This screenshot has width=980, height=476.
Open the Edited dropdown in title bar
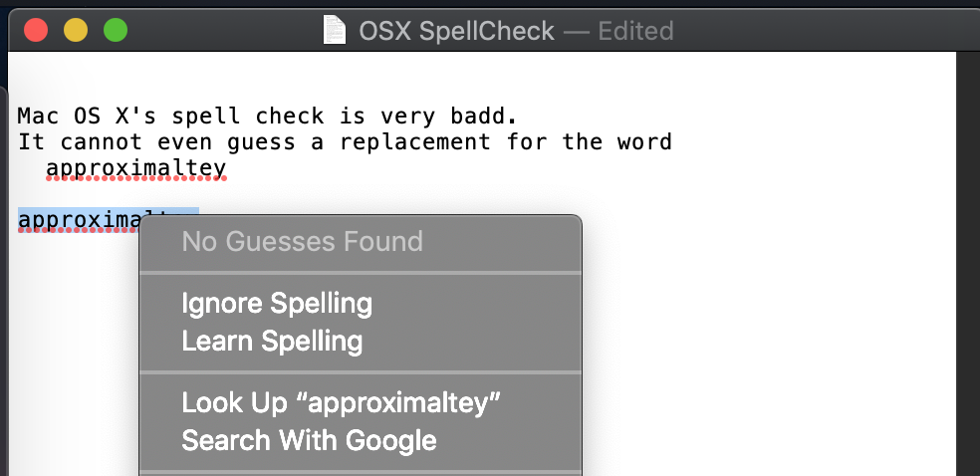click(635, 31)
